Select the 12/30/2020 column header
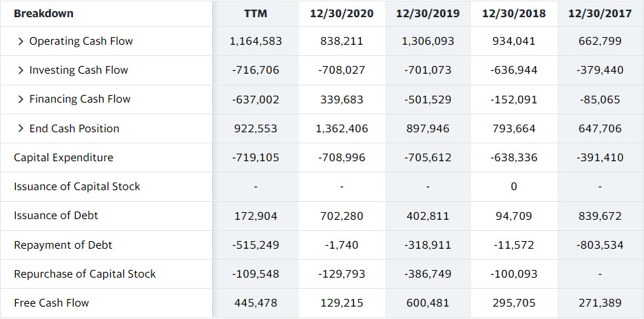644x319 pixels. 342,14
